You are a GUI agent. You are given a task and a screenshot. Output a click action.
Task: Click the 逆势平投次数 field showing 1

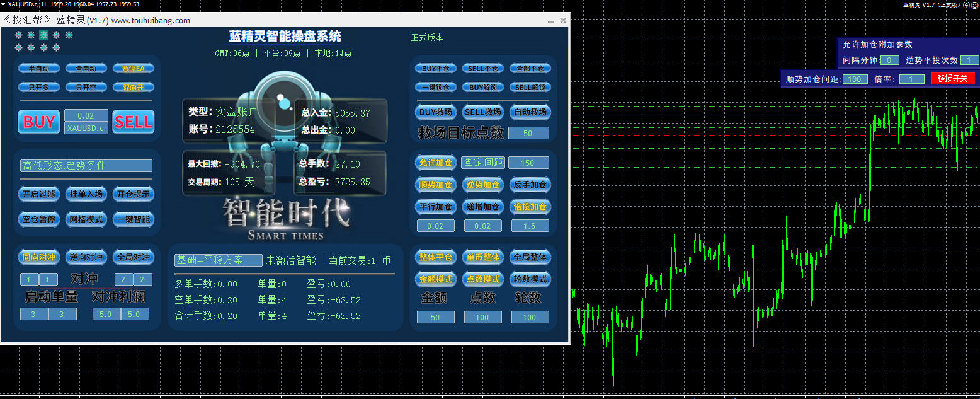[x=970, y=61]
